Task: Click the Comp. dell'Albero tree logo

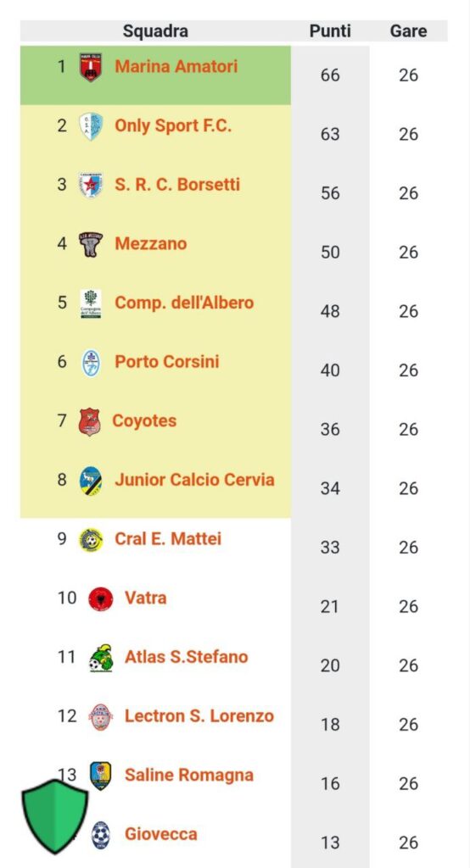Action: 91,303
